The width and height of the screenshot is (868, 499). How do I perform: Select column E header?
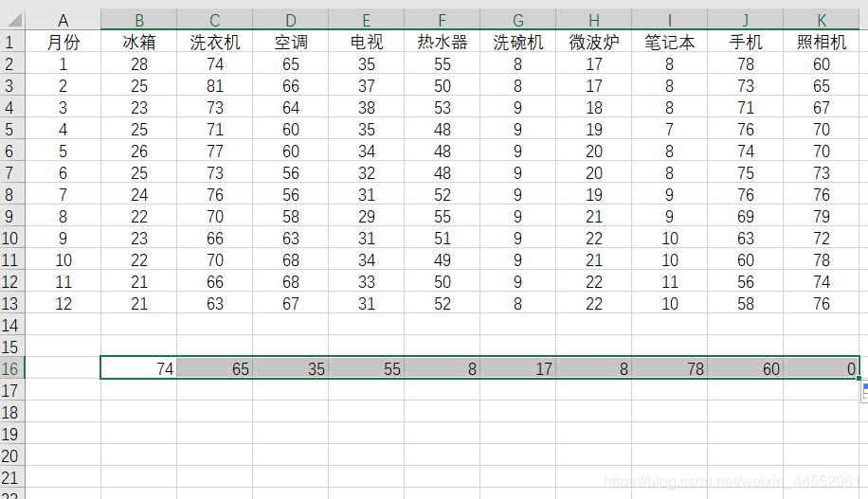point(367,21)
